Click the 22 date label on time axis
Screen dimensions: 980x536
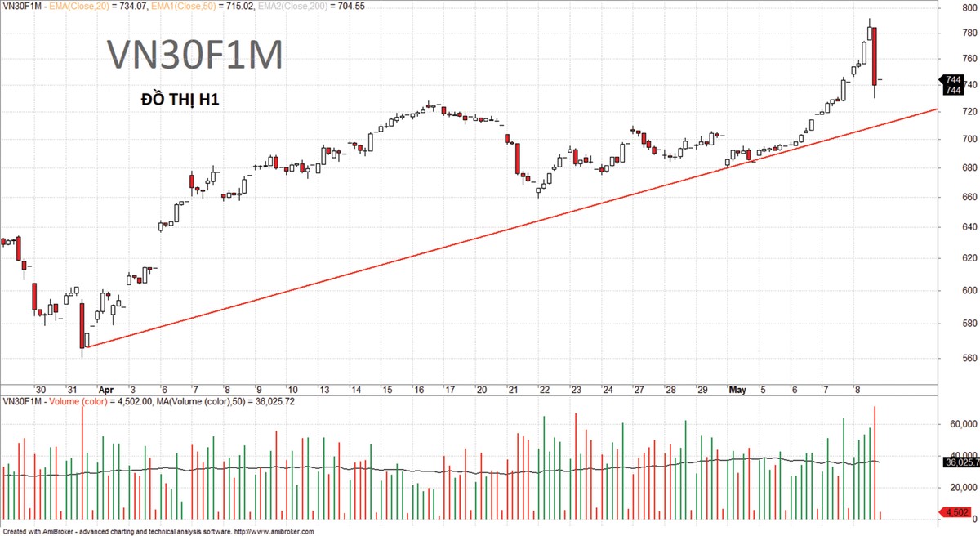tap(544, 390)
